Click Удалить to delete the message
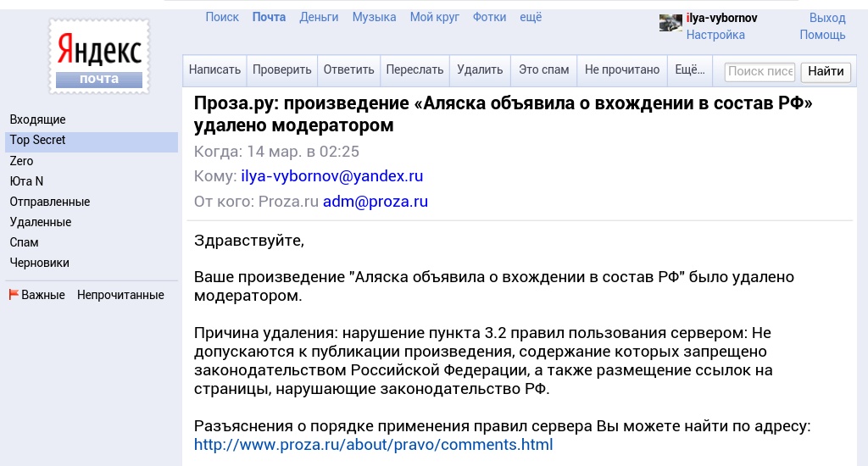868x466 pixels. click(x=480, y=70)
